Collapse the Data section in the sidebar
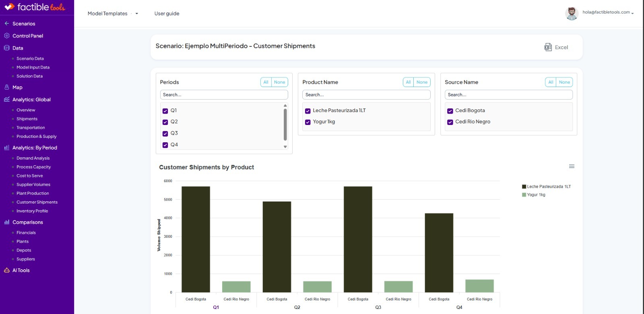This screenshot has width=644, height=314. pos(18,48)
